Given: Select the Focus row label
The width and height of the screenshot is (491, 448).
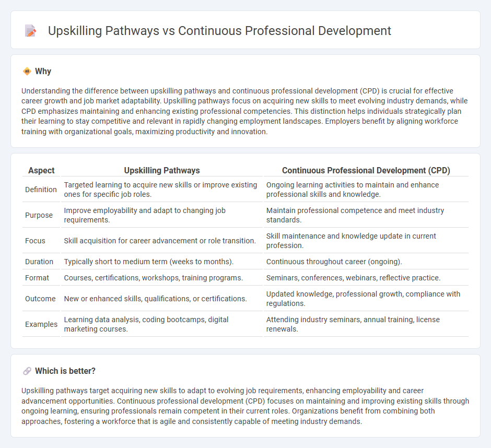Looking at the screenshot, I should point(35,241).
